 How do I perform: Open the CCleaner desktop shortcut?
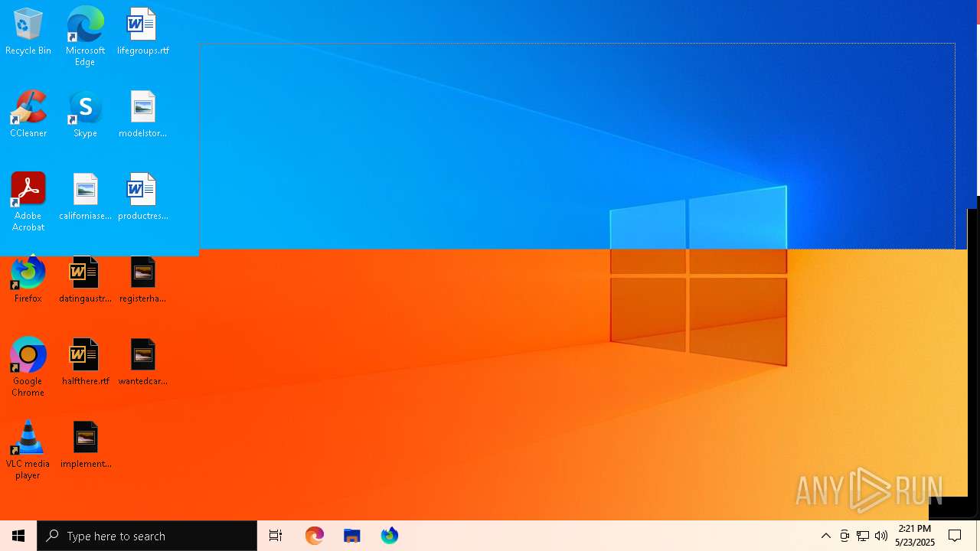pyautogui.click(x=28, y=115)
